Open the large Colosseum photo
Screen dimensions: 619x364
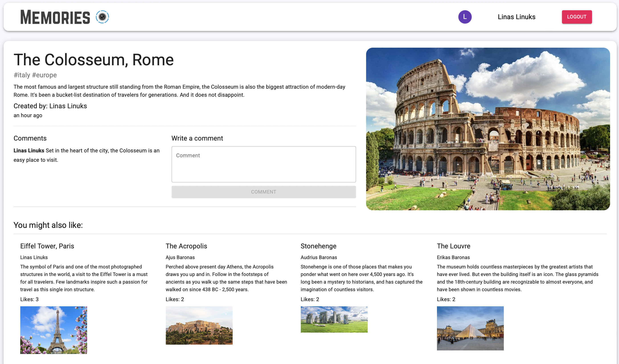point(488,129)
